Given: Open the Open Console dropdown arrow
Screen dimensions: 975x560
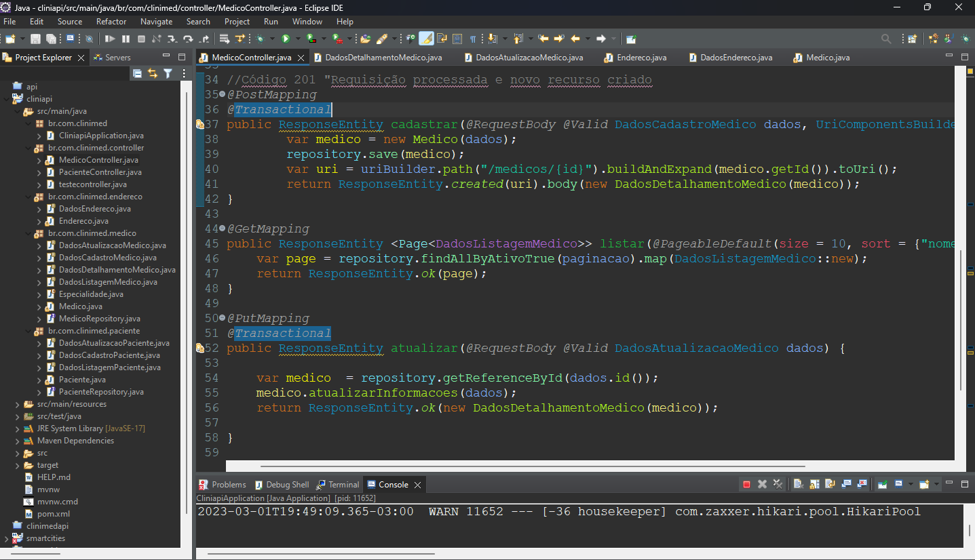Looking at the screenshot, I should (x=936, y=484).
